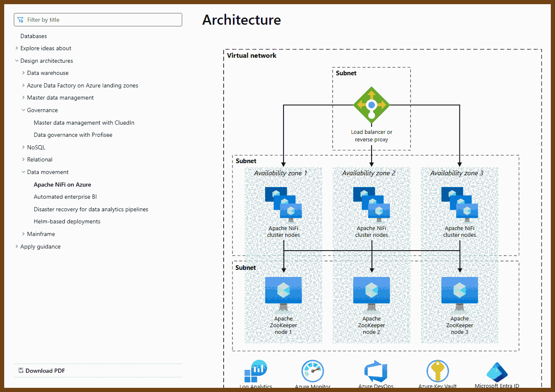Click the Availability zone 1 label

pyautogui.click(x=281, y=173)
